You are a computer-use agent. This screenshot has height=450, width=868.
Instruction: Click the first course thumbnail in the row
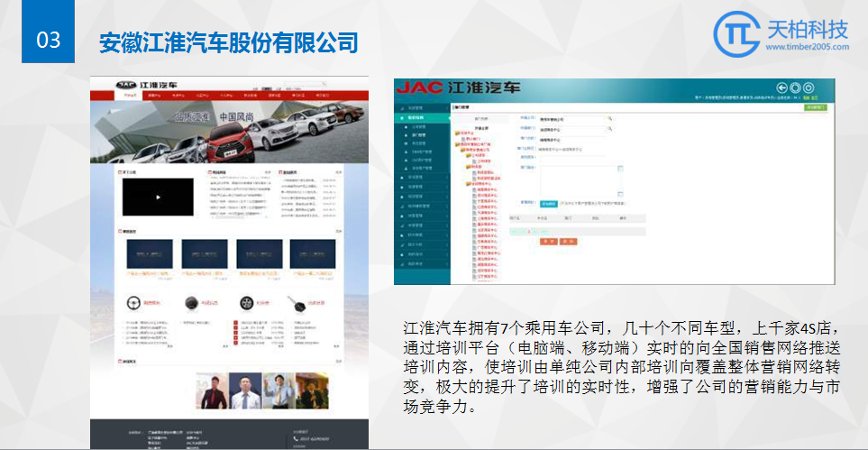151,255
